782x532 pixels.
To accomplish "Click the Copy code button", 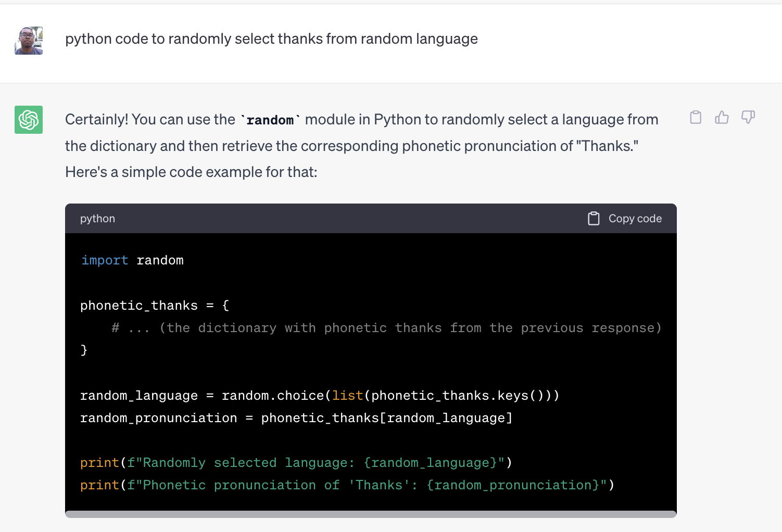I will (625, 219).
